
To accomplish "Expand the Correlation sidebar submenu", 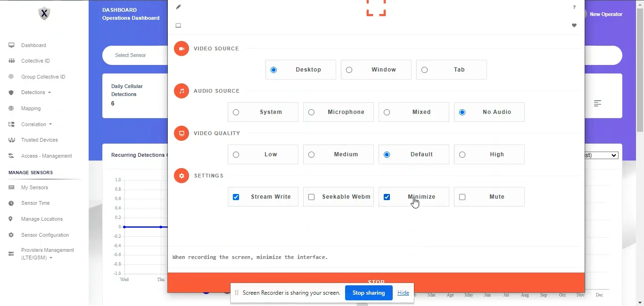I will click(36, 124).
